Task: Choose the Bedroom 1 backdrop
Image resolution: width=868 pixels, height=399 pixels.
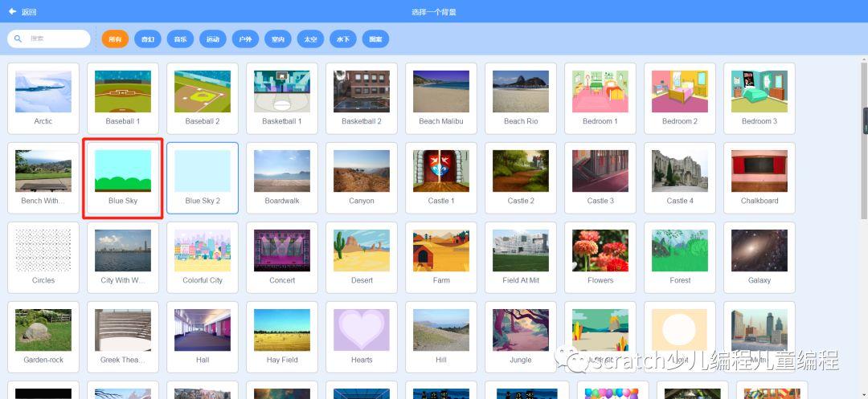Action: (600, 99)
